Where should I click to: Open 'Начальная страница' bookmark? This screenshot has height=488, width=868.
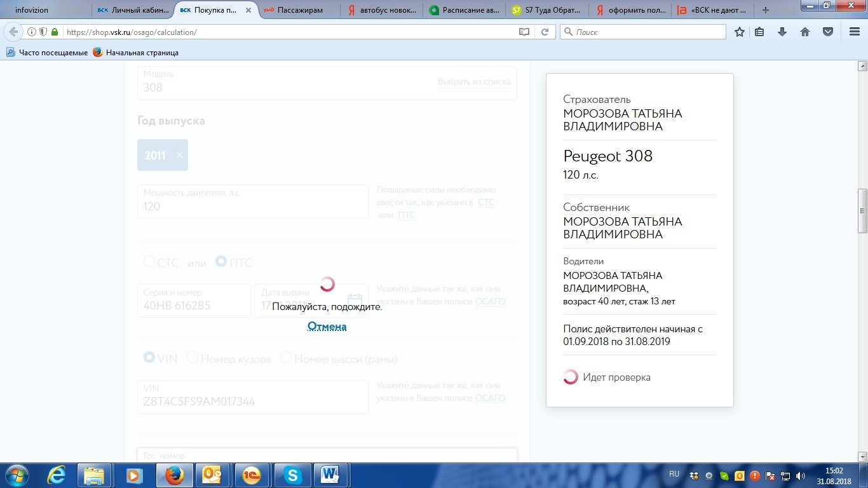(135, 53)
